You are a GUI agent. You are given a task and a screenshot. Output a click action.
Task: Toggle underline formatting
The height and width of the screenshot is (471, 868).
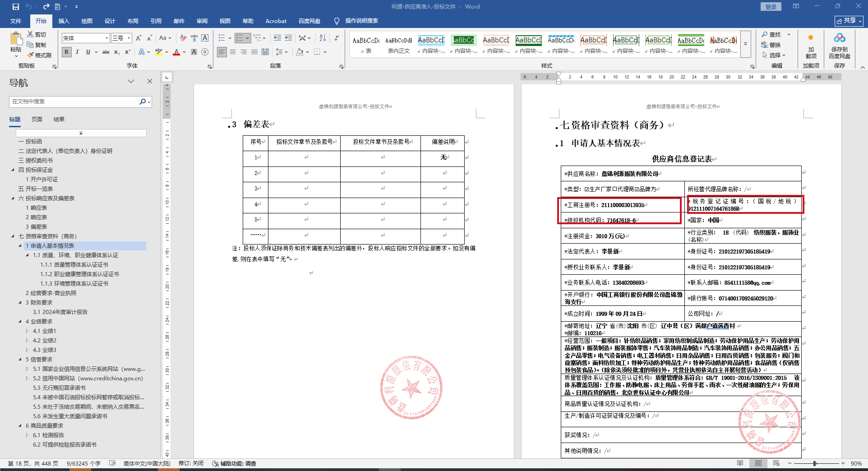point(88,52)
